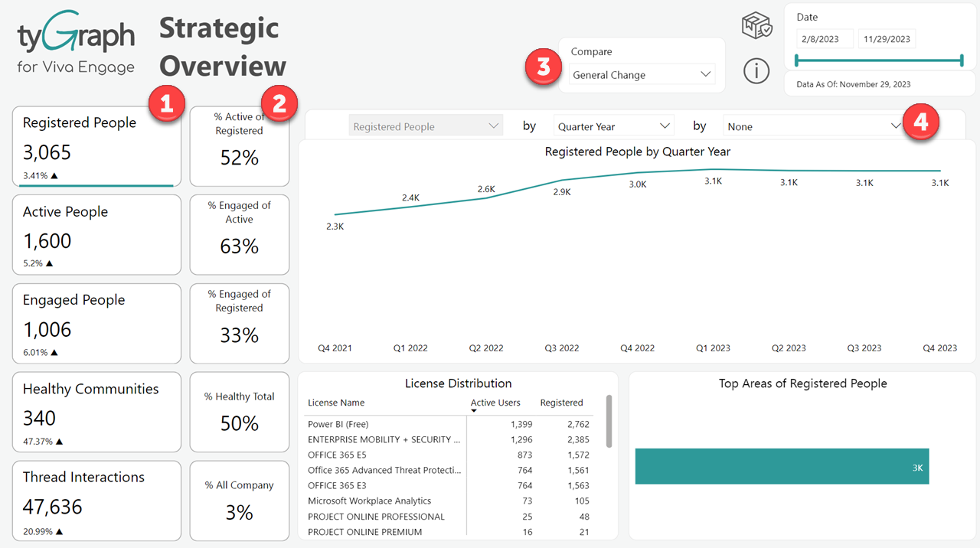
Task: Click the package shield icon near Date
Action: (x=756, y=27)
